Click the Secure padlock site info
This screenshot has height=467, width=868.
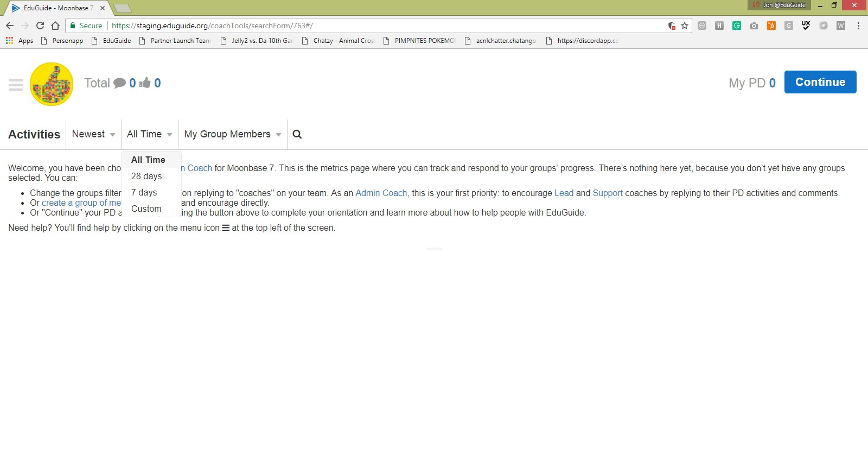point(86,26)
